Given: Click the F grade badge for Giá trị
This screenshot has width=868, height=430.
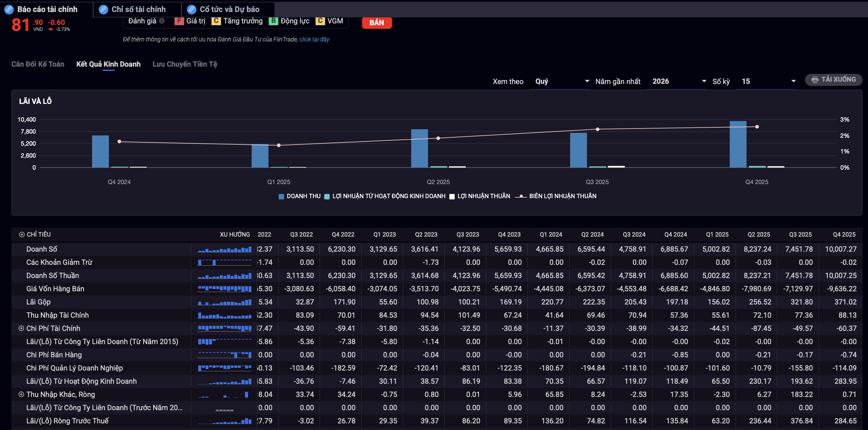Looking at the screenshot, I should tap(179, 21).
